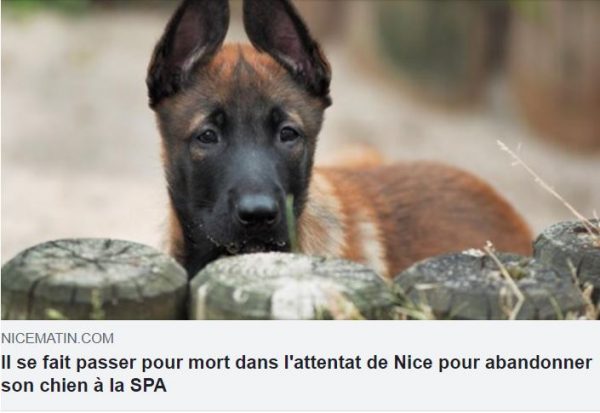Click the puppy's left upright ear
Viewport: 600px width, 413px height.
[x=188, y=52]
